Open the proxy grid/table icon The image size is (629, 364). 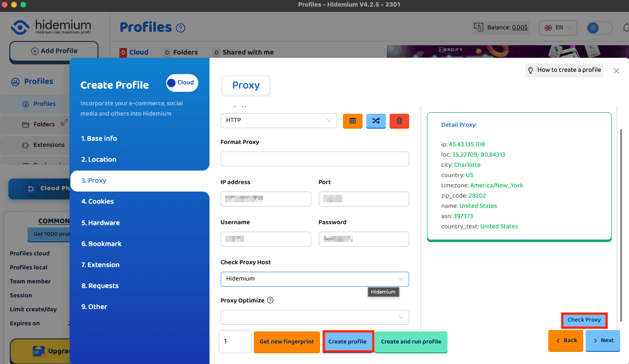[x=352, y=121]
